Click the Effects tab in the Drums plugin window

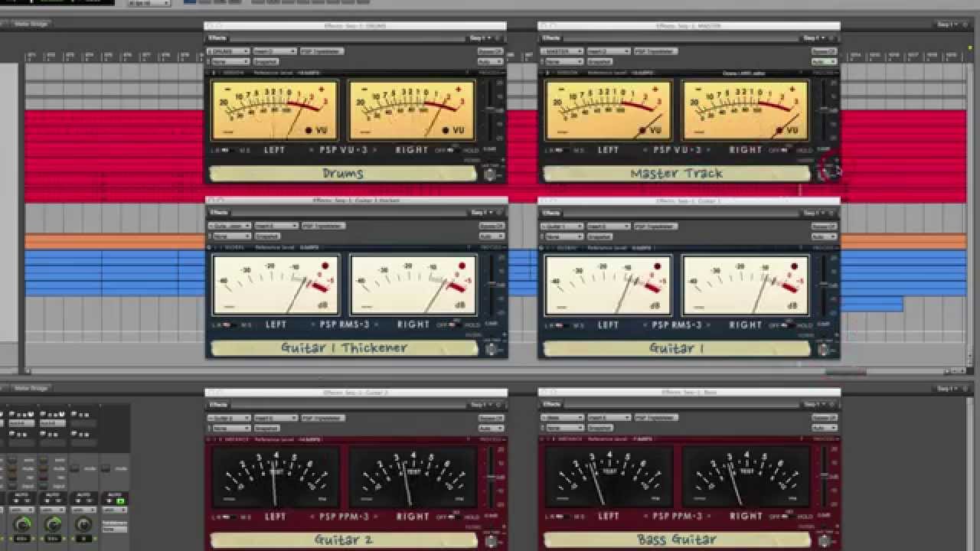pyautogui.click(x=219, y=37)
